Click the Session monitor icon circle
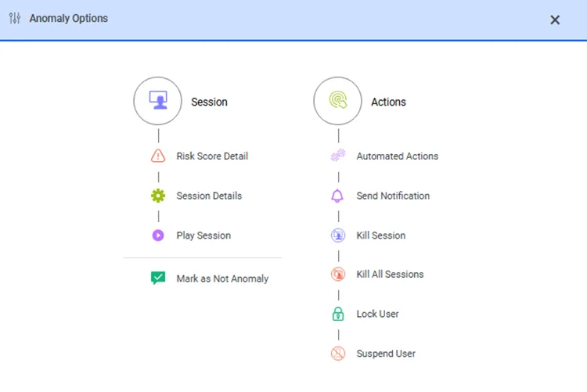This screenshot has width=587, height=392. pos(157,101)
